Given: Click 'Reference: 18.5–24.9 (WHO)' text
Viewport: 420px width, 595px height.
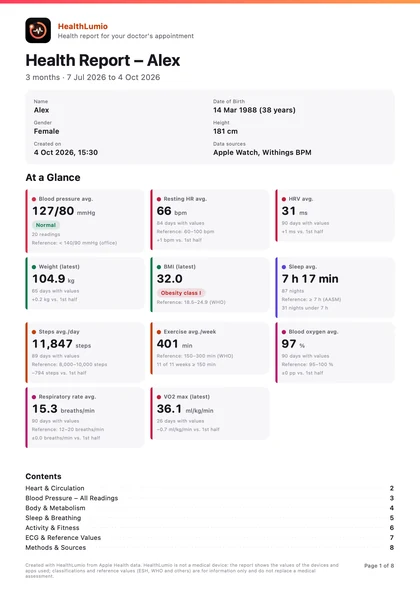Looking at the screenshot, I should click(191, 302).
